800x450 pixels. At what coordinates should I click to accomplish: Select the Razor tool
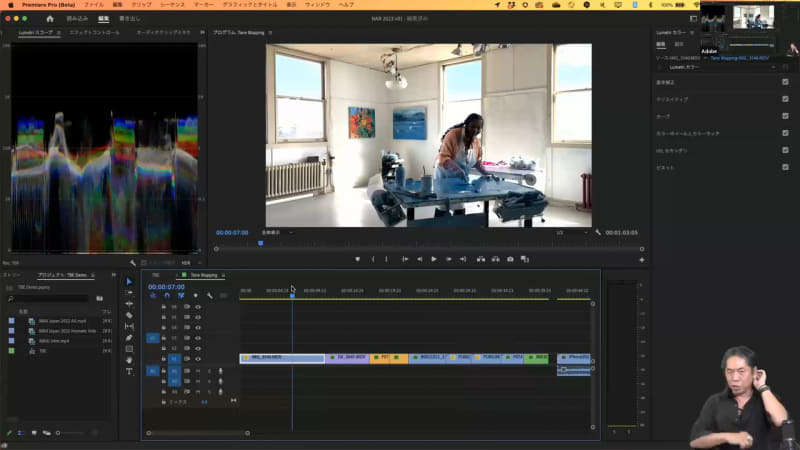pos(129,315)
